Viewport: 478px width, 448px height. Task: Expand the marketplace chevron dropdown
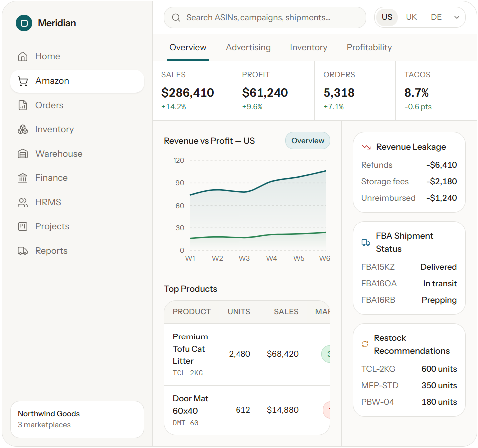coord(457,17)
